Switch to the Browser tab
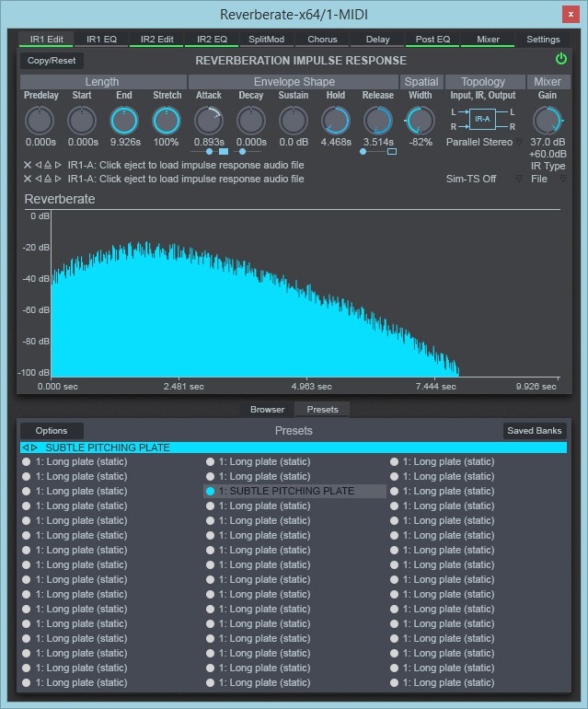 pyautogui.click(x=267, y=410)
